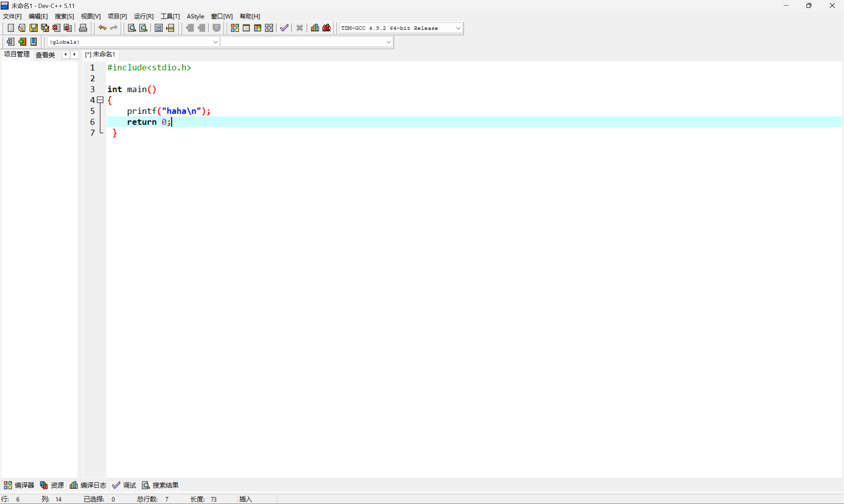
Task: Click the Compile icon (colored squares)
Action: (235, 28)
